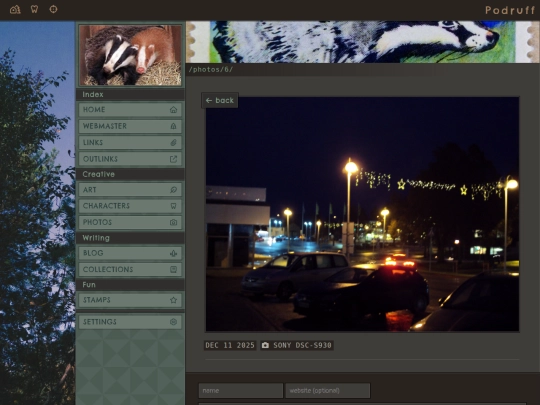This screenshot has width=540, height=405.
Task: Click the star icon on STAMPS row
Action: [x=173, y=300]
